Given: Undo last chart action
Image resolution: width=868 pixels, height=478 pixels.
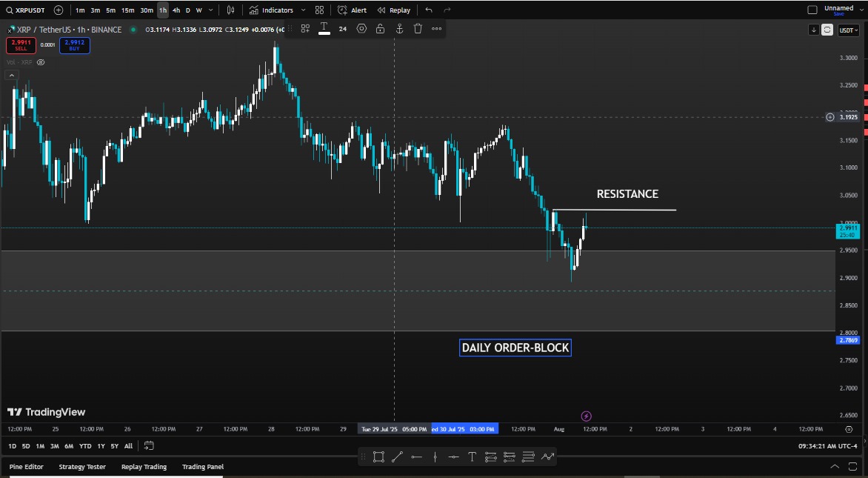Looking at the screenshot, I should coord(429,10).
